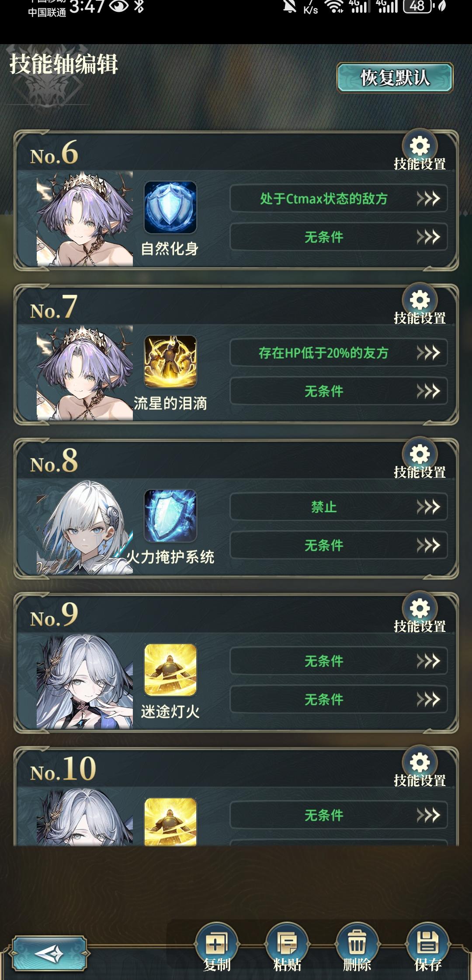Go back with the arrow button

tap(49, 953)
